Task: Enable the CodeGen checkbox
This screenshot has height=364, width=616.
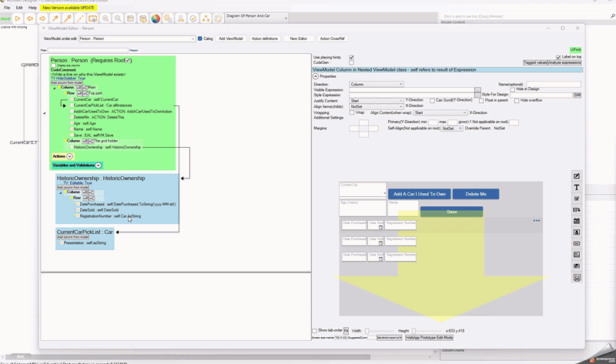Action: 352,63
